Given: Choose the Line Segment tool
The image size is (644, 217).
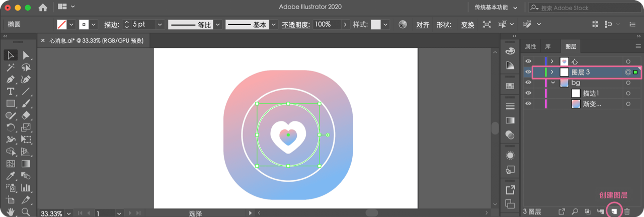Looking at the screenshot, I should [26, 91].
